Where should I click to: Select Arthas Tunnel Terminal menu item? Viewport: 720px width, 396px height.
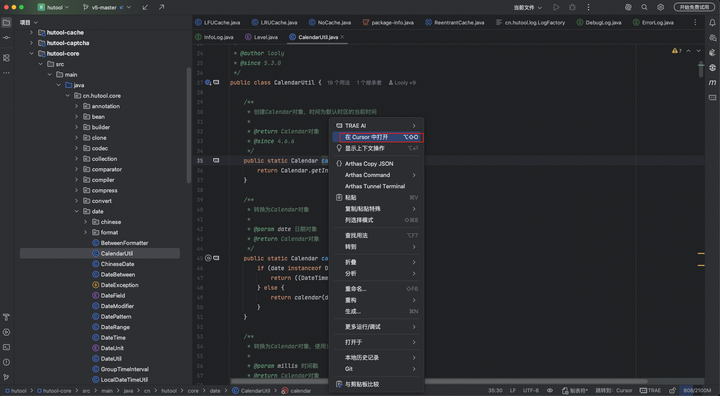click(x=376, y=186)
